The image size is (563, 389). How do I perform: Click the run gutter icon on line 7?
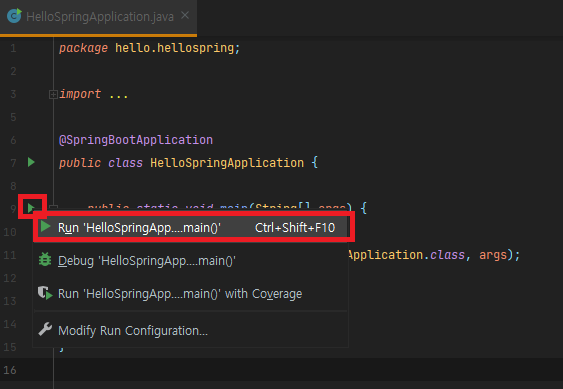31,162
